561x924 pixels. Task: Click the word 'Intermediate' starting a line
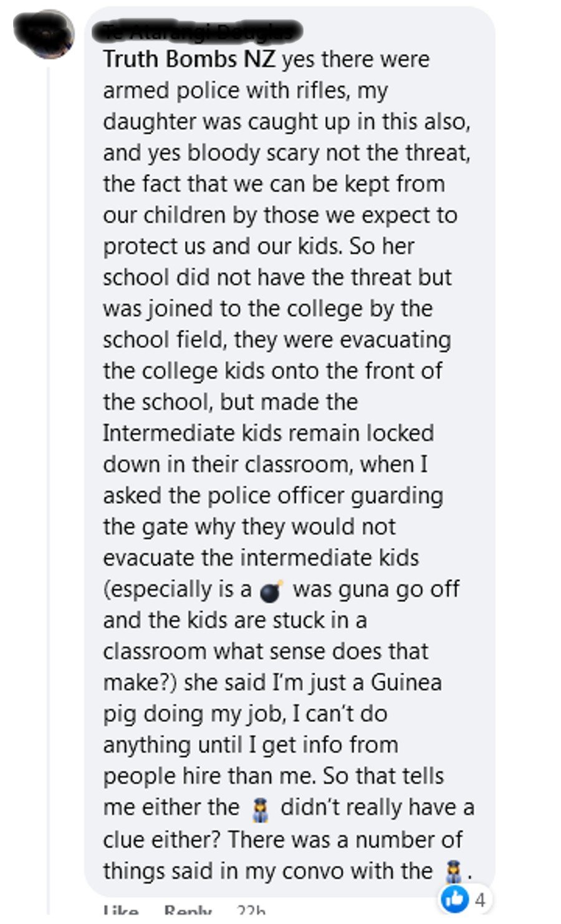click(169, 433)
